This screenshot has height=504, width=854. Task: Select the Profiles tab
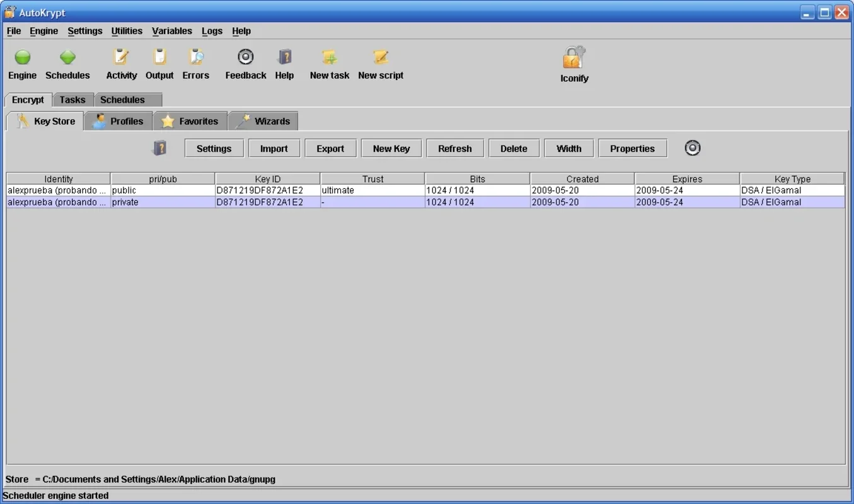click(118, 121)
